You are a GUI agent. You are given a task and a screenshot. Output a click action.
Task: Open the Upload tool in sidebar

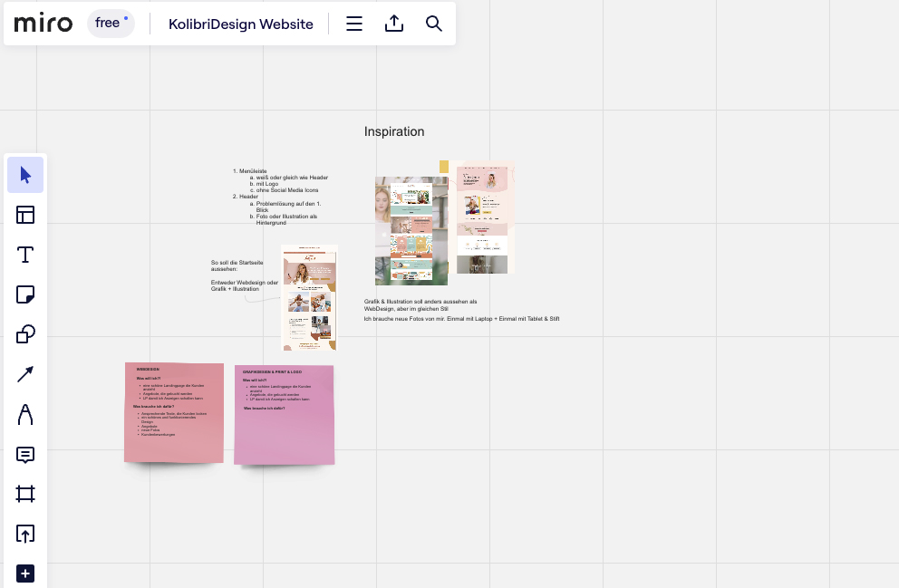coord(25,534)
